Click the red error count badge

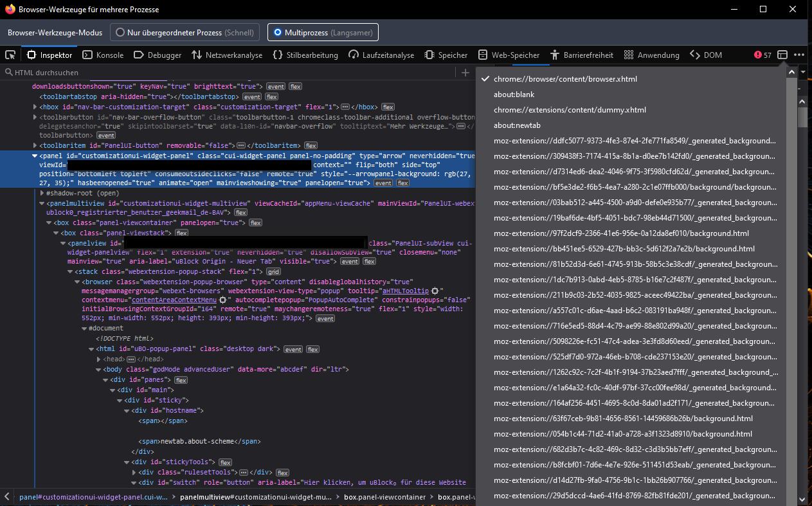[x=762, y=55]
